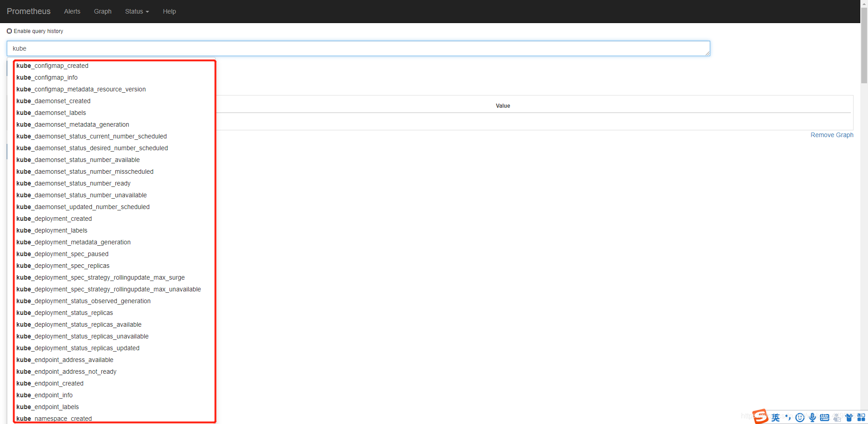This screenshot has width=868, height=424.
Task: Open the Sogou toolbox grid icon
Action: [861, 417]
